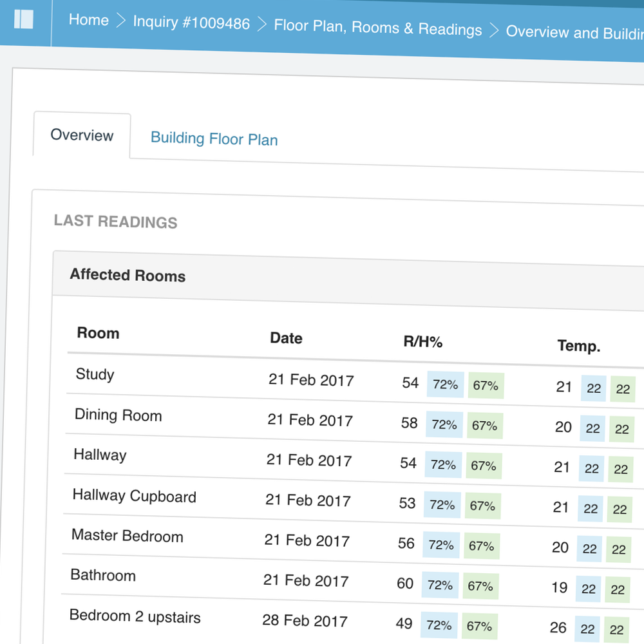
Task: Switch to the Building Floor Plan tab
Action: 214,139
